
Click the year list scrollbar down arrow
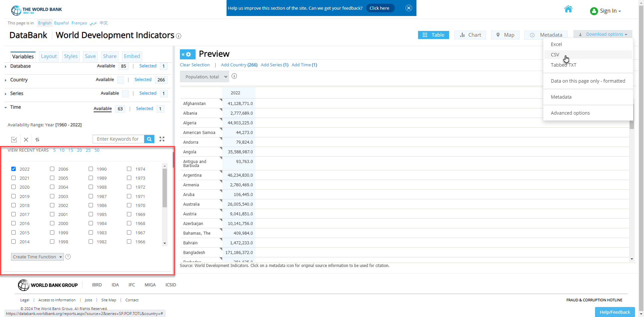pos(165,244)
